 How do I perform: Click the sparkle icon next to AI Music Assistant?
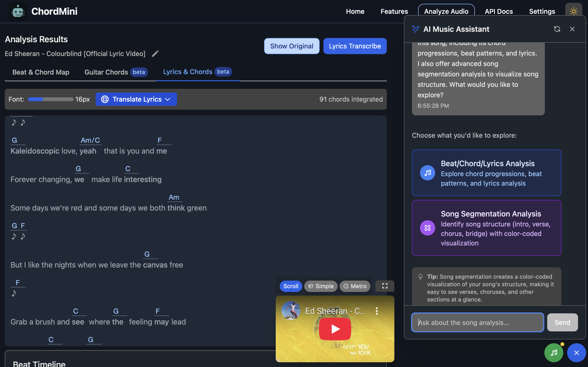pos(415,29)
